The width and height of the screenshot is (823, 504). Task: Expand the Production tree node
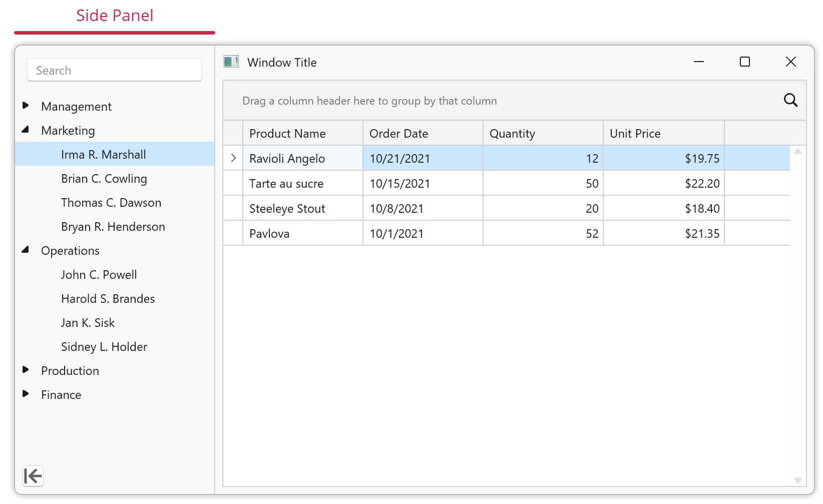pyautogui.click(x=26, y=370)
